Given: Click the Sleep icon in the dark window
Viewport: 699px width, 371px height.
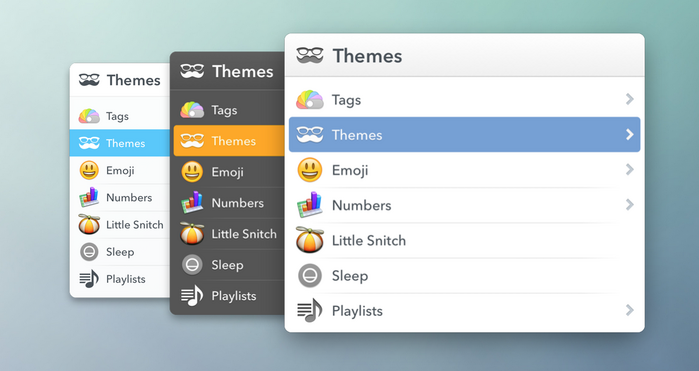Looking at the screenshot, I should coord(192,265).
